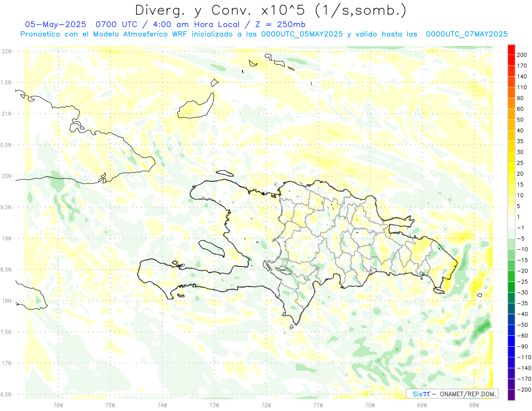Click the '20N' latitude label
The width and height of the screenshot is (532, 411).
point(7,176)
